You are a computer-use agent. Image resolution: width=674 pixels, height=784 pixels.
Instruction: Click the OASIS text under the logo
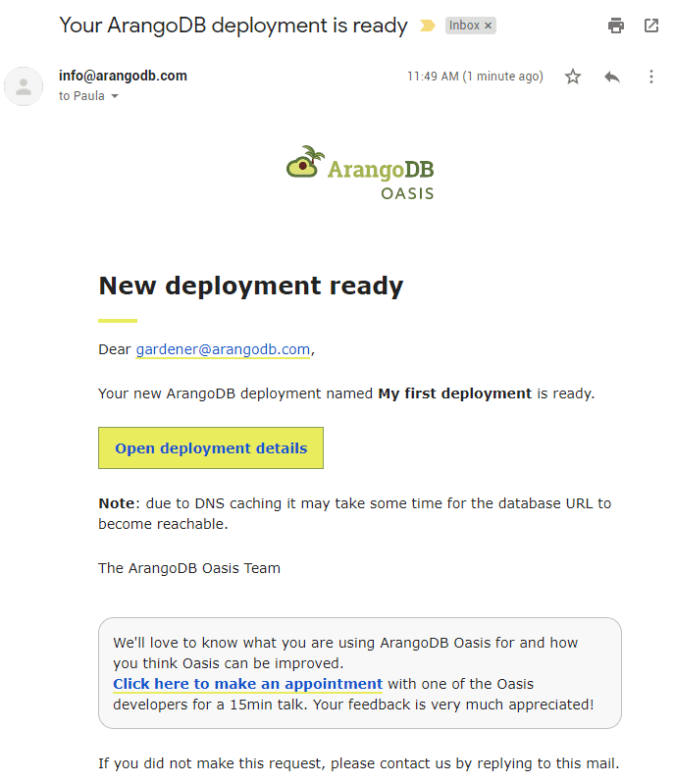pyautogui.click(x=407, y=192)
